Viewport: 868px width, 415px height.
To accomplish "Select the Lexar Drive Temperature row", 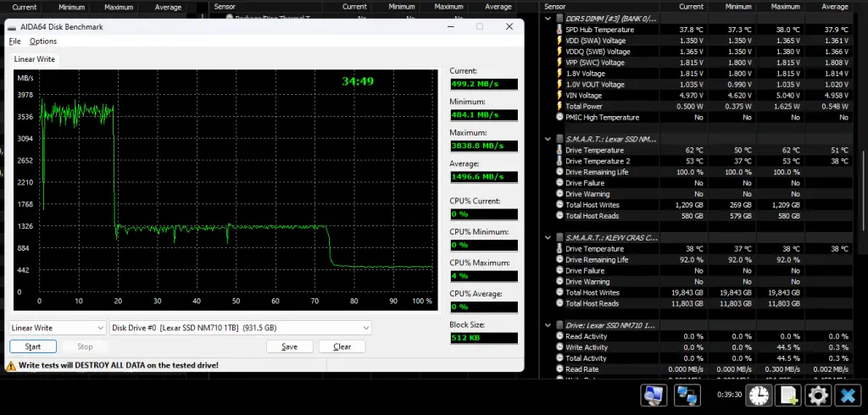I will [x=698, y=150].
